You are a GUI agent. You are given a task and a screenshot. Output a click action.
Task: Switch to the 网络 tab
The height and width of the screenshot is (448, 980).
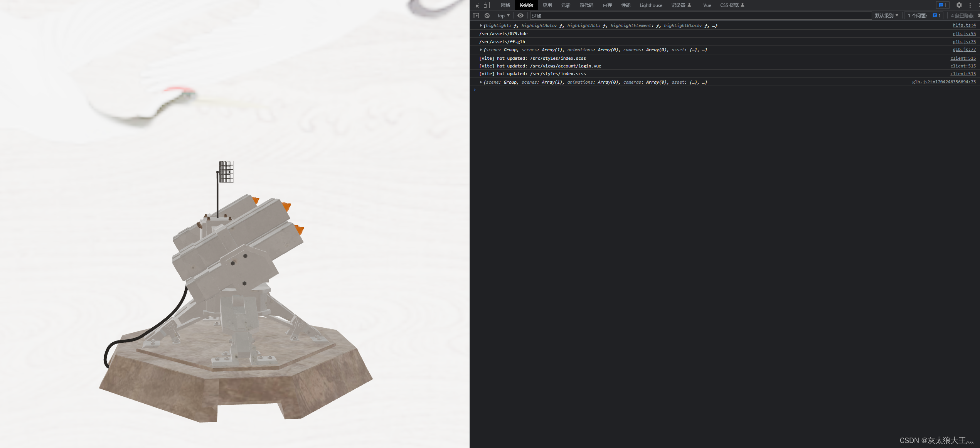click(505, 5)
